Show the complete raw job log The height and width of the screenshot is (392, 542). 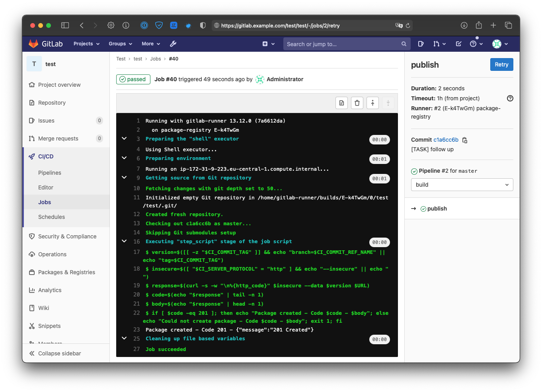pos(341,103)
